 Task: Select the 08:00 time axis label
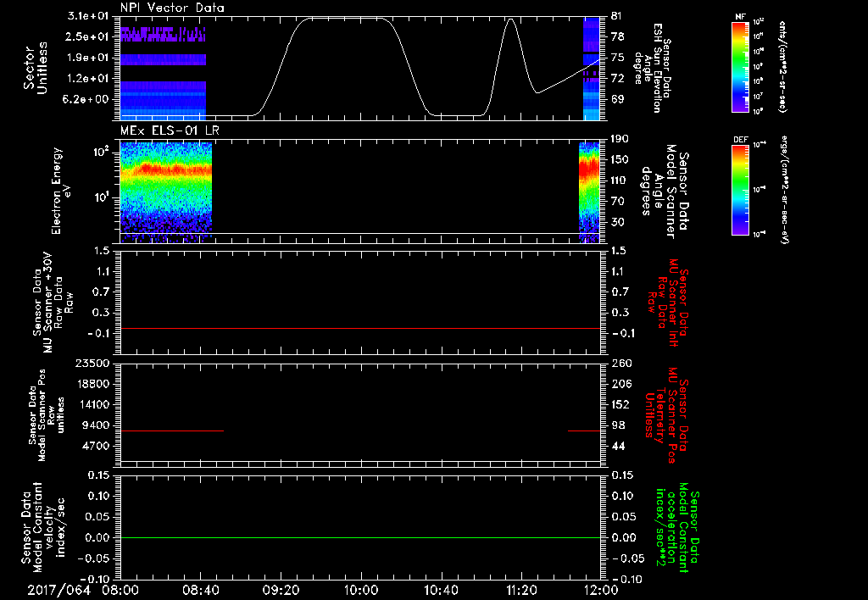click(x=120, y=590)
